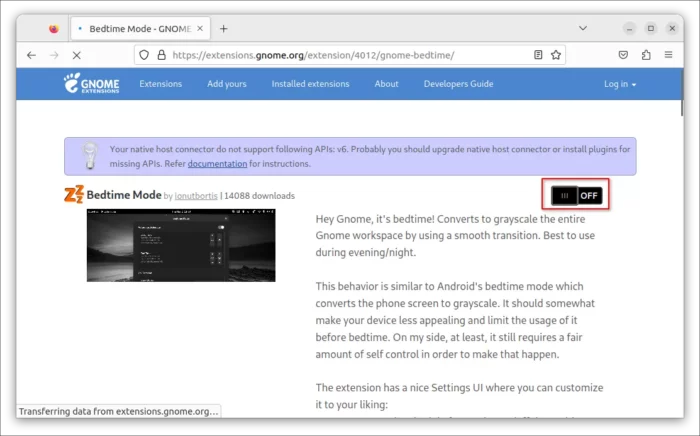The height and width of the screenshot is (436, 700).
Task: Click the forward navigation arrow
Action: click(54, 55)
